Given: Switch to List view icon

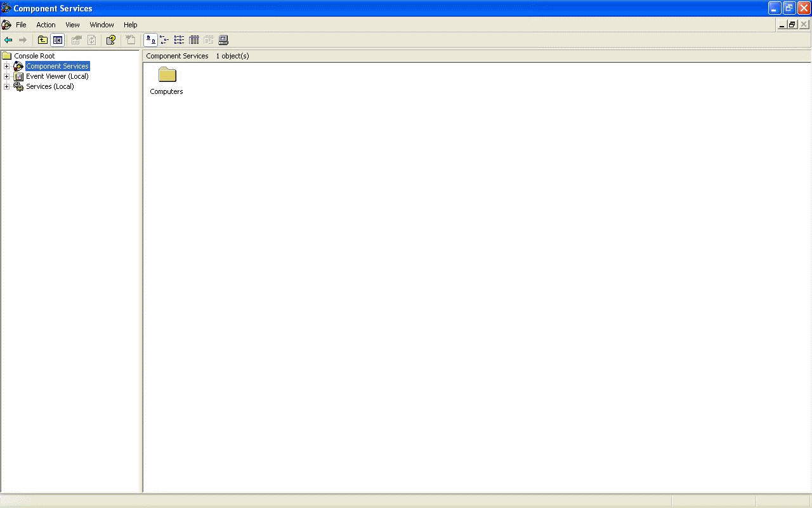Looking at the screenshot, I should [180, 40].
